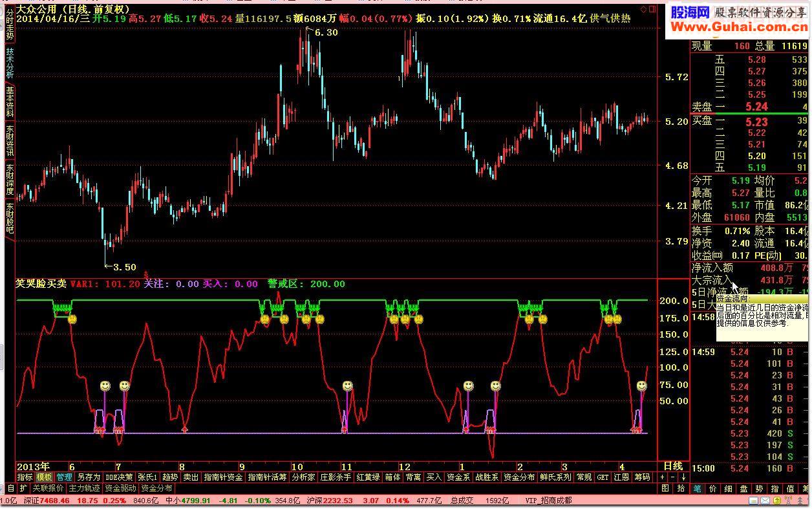Viewport: 812px width, 509px height.
Task: Select 背离 indicator template
Action: coord(413,477)
